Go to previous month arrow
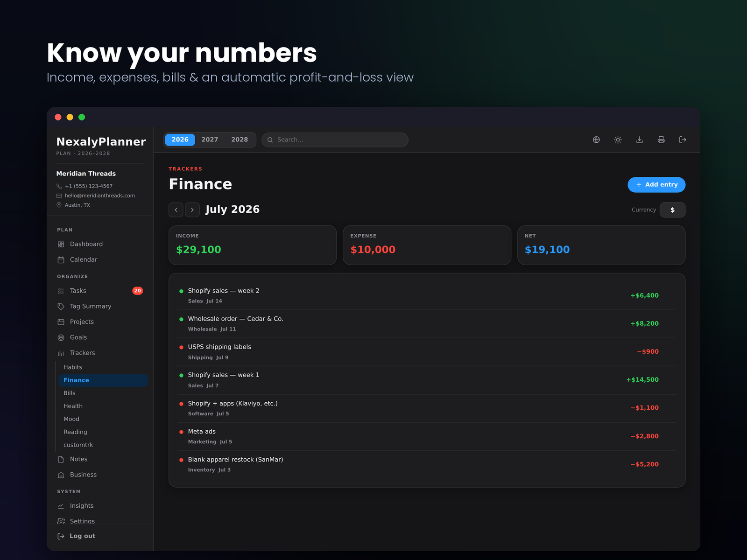 coord(176,210)
